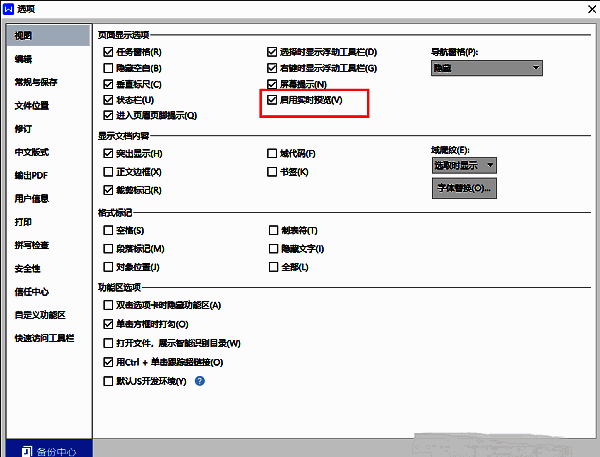This screenshot has height=457, width=600.
Task: Open the 中文版式 options
Action: (32, 152)
